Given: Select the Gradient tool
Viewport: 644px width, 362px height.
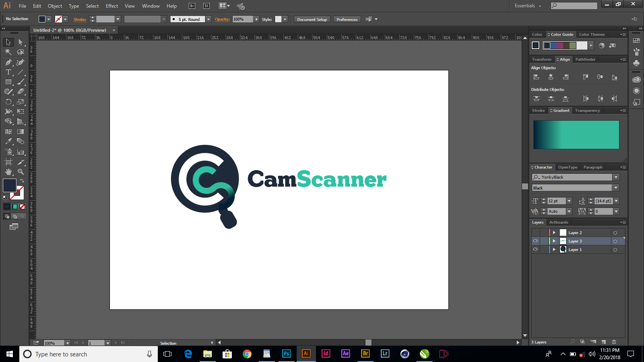Looking at the screenshot, I should (21, 132).
